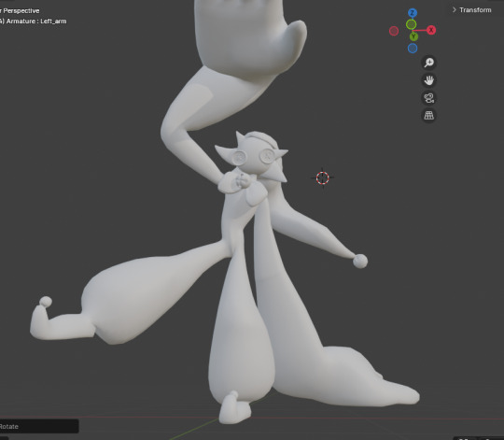Switch perspective/orthographic with grid icon
504x440 pixels.
[x=428, y=115]
